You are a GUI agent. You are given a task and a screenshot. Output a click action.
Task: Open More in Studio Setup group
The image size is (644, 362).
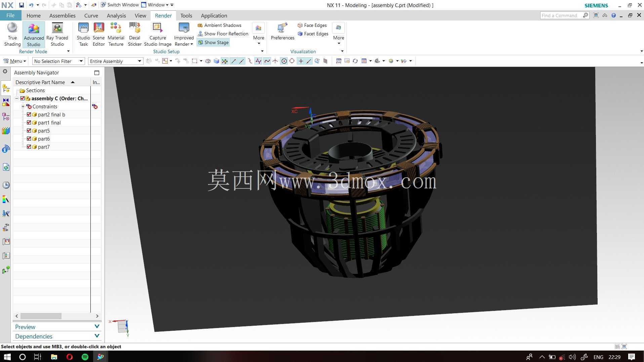(258, 34)
